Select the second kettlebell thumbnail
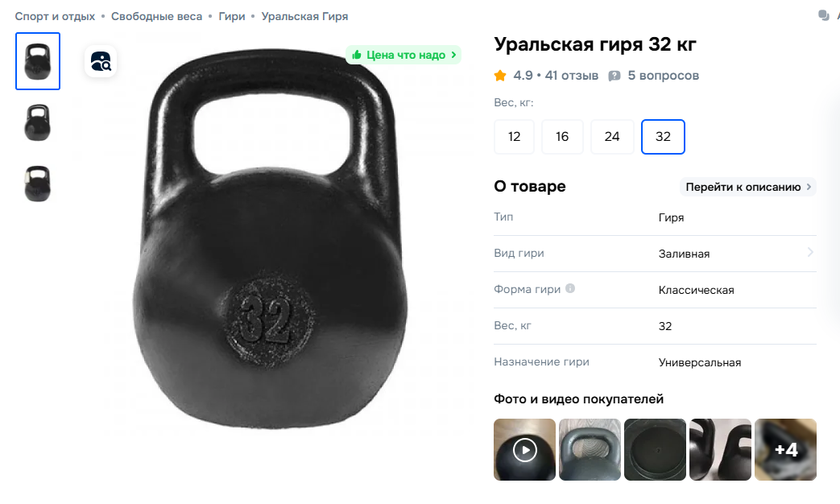 [x=38, y=122]
